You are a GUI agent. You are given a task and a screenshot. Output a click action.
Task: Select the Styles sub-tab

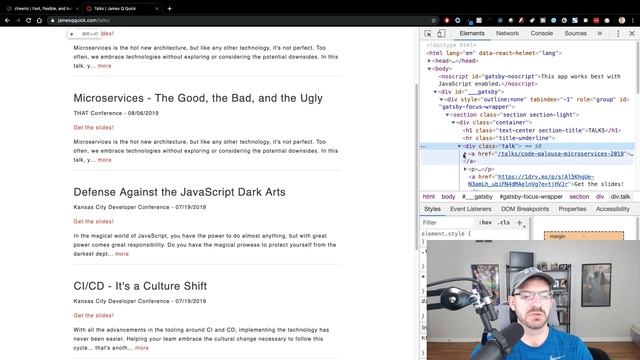[x=432, y=209]
